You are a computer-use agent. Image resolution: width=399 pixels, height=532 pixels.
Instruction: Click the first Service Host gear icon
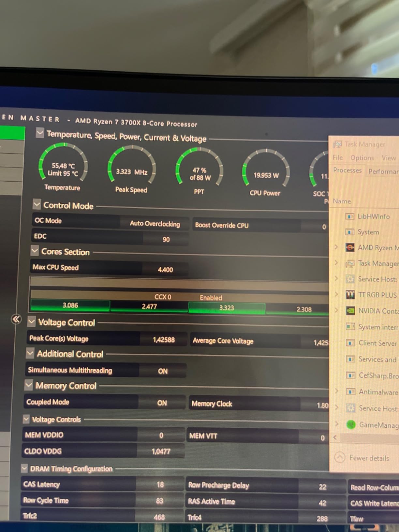(x=350, y=279)
